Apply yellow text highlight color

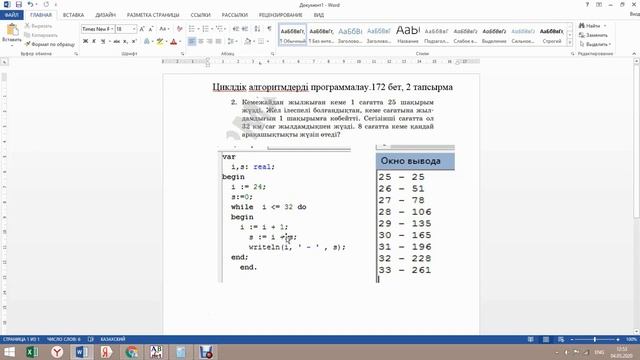(x=160, y=41)
